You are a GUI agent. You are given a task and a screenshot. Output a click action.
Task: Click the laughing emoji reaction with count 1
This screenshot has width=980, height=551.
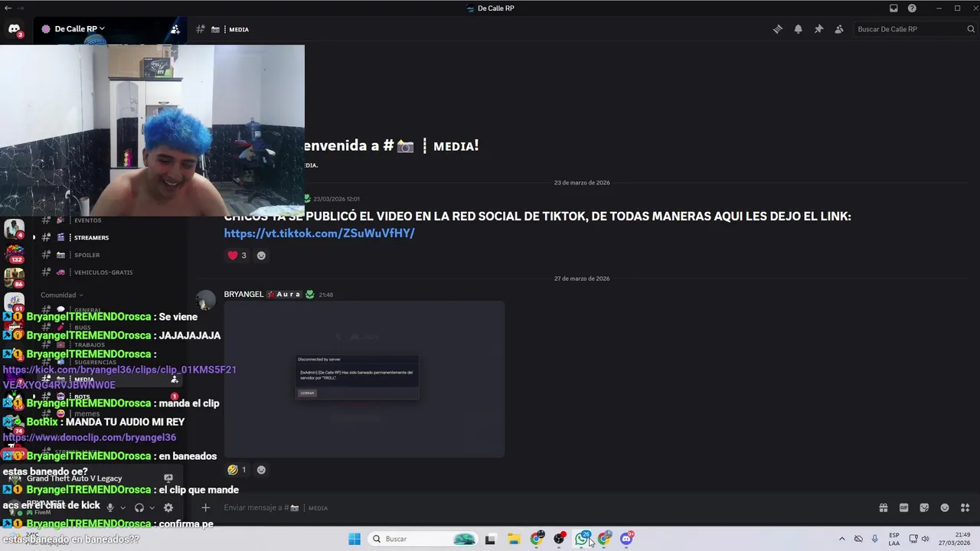coord(237,470)
